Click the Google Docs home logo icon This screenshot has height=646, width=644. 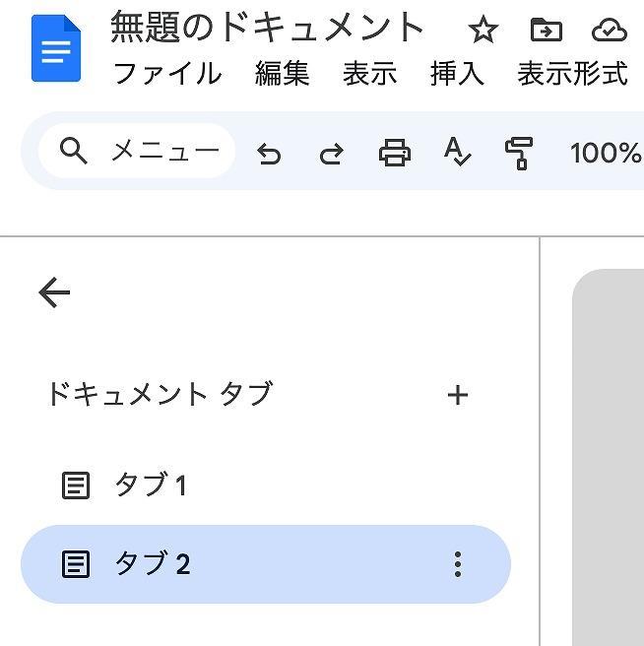click(x=56, y=48)
